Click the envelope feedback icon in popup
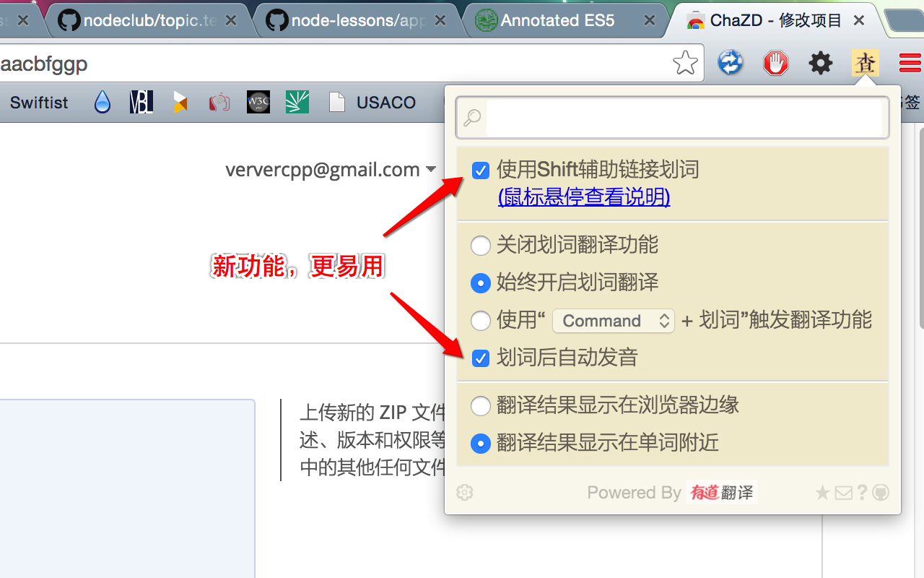This screenshot has width=924, height=578. click(x=844, y=493)
